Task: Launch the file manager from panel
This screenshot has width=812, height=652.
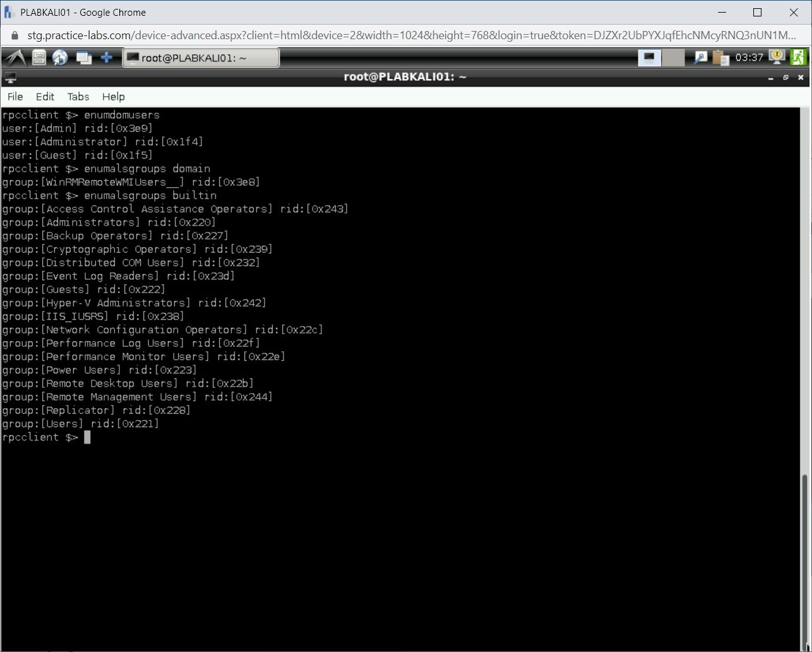Action: point(39,58)
